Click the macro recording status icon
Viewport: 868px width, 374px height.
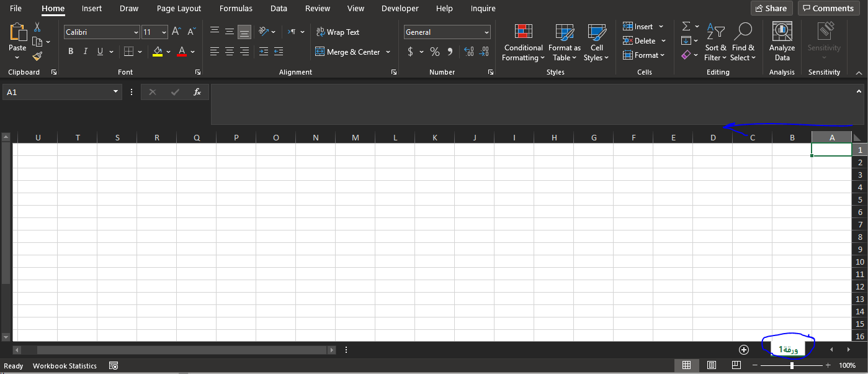[x=114, y=366]
